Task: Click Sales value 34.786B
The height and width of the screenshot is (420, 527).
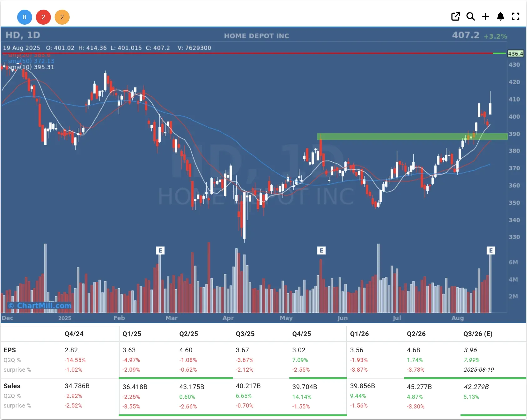Action: pyautogui.click(x=77, y=386)
